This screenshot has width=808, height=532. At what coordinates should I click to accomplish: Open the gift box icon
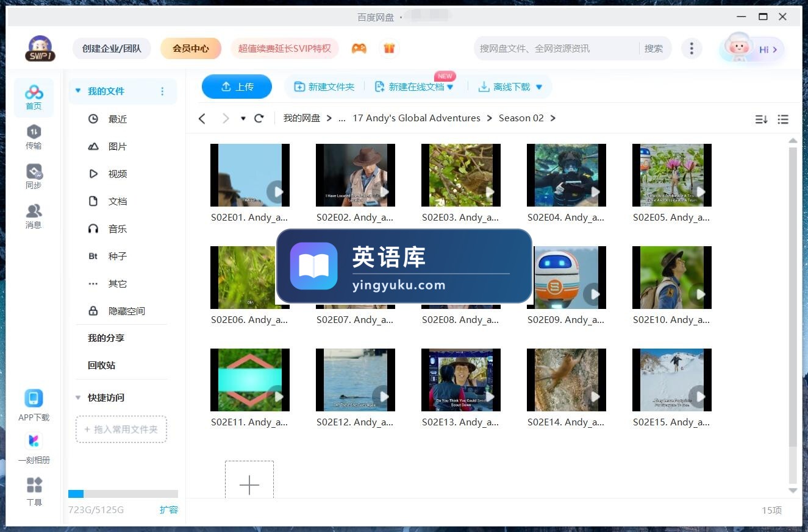[388, 48]
